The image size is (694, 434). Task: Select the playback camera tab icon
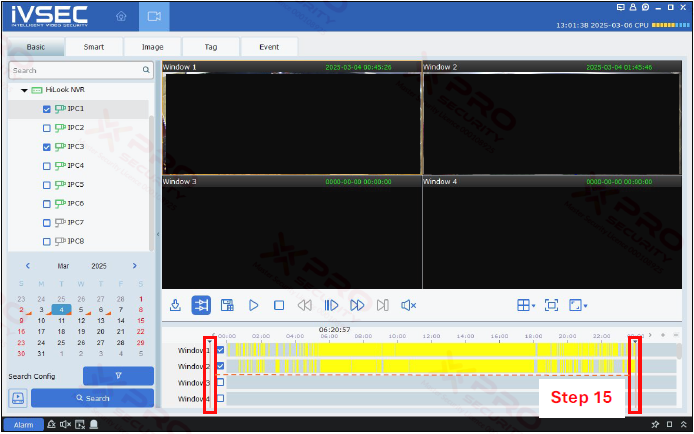tap(154, 17)
